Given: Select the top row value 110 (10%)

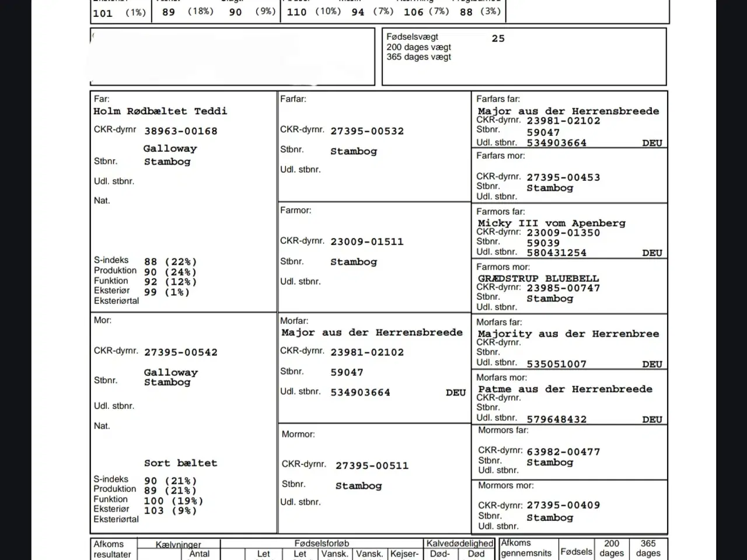Looking at the screenshot, I should (x=313, y=12).
